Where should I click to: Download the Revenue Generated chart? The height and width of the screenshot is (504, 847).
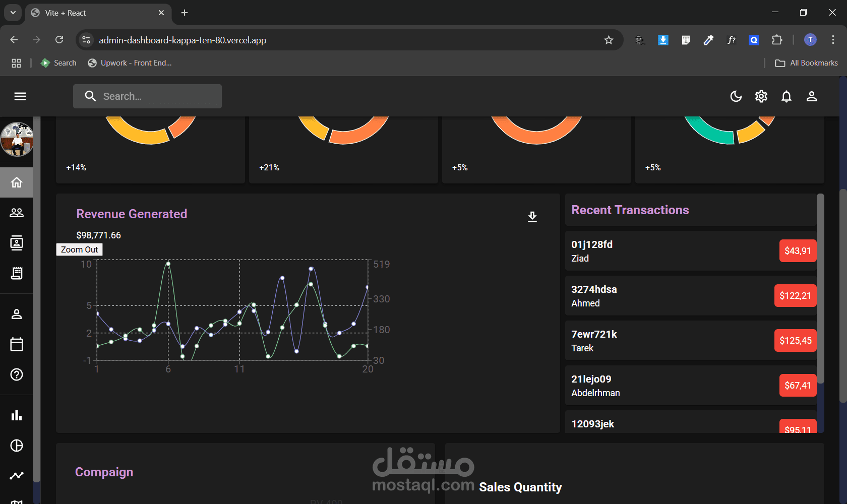tap(532, 217)
